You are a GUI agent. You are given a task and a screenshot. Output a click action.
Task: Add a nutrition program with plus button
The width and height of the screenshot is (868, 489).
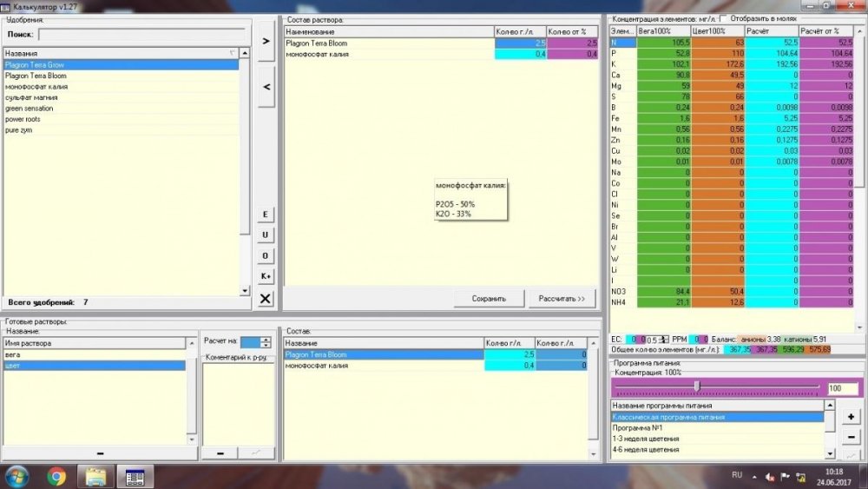[x=852, y=416]
